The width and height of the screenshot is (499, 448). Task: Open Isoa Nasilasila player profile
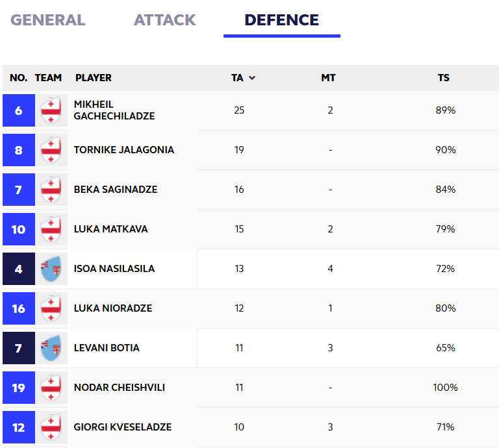coord(114,269)
